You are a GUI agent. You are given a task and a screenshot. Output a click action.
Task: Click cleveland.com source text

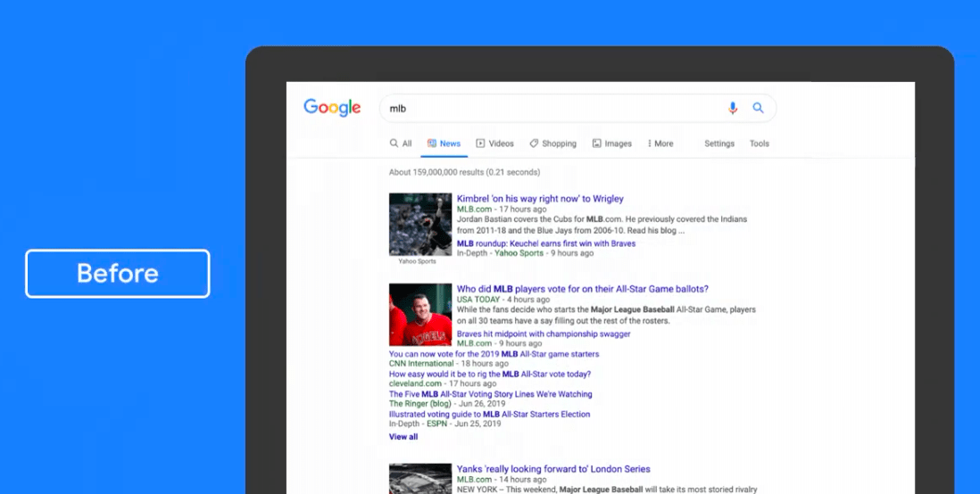click(x=415, y=383)
